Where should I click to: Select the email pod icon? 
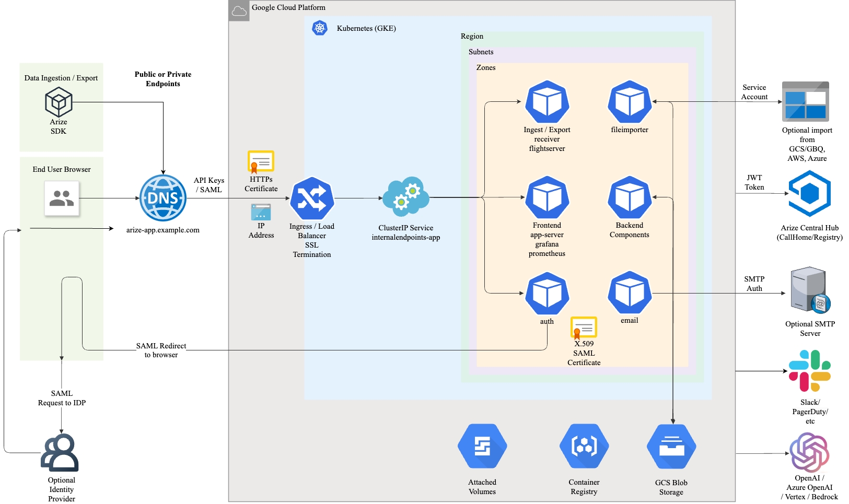pyautogui.click(x=630, y=293)
